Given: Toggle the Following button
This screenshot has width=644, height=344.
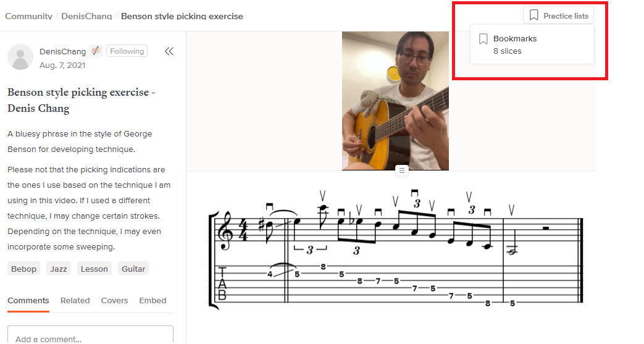Looking at the screenshot, I should pyautogui.click(x=127, y=51).
